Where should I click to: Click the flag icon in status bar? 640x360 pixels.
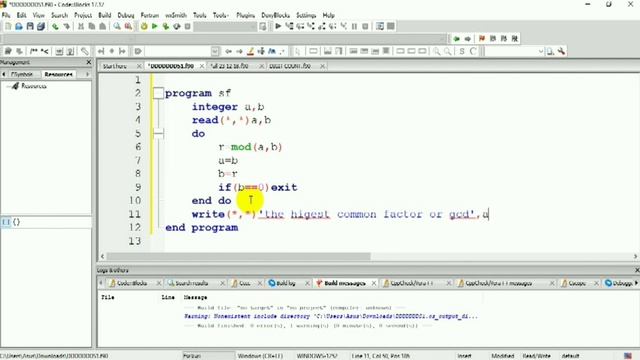[628, 356]
